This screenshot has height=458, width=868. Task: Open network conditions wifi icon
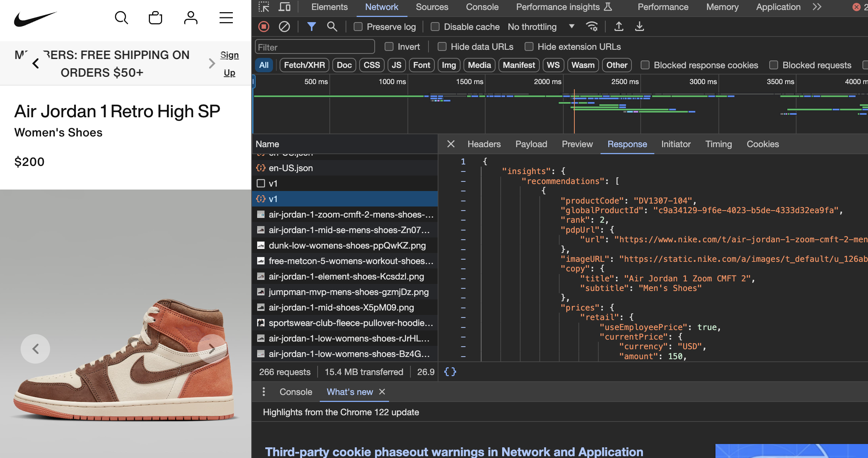point(592,27)
